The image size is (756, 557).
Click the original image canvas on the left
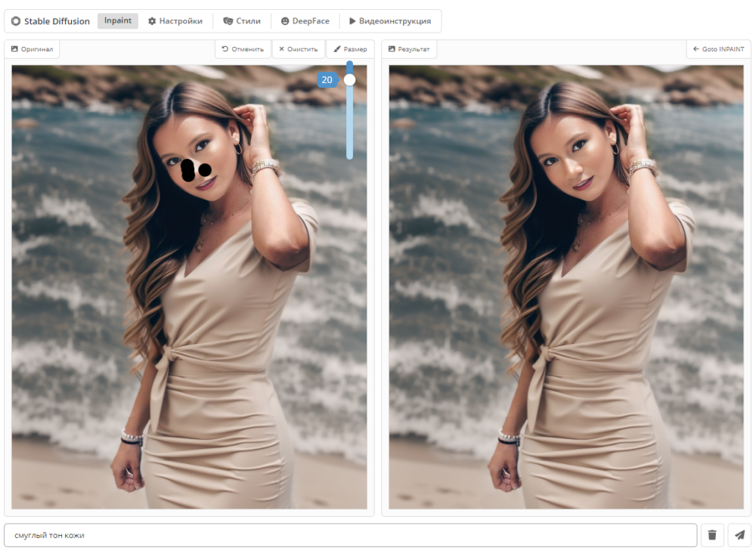[x=189, y=302]
